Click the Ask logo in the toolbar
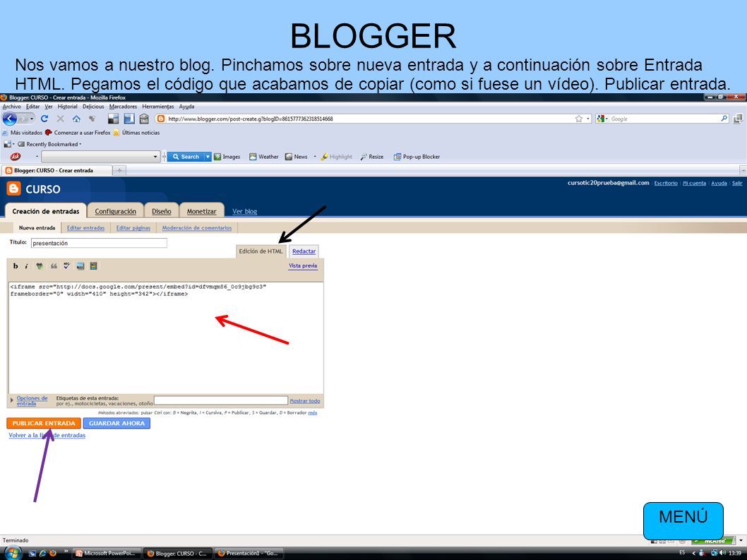Image resolution: width=747 pixels, height=560 pixels. pyautogui.click(x=16, y=156)
